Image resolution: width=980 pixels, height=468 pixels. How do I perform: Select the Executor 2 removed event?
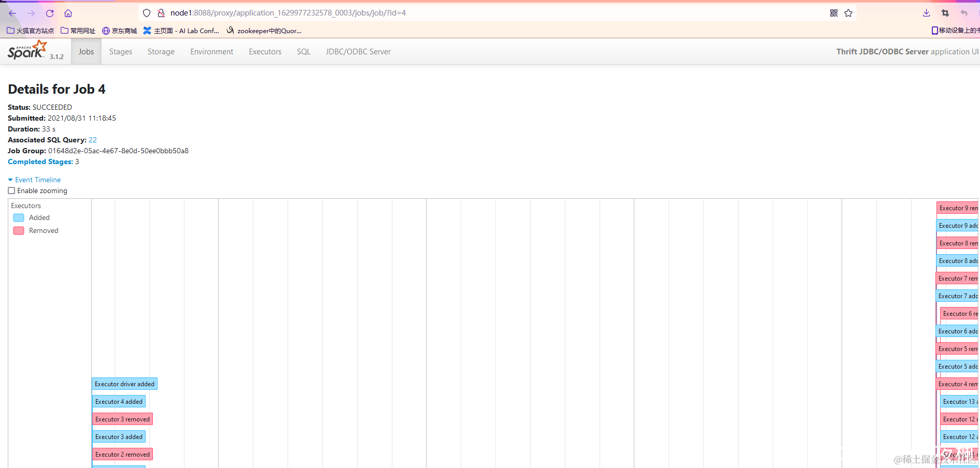(123, 455)
